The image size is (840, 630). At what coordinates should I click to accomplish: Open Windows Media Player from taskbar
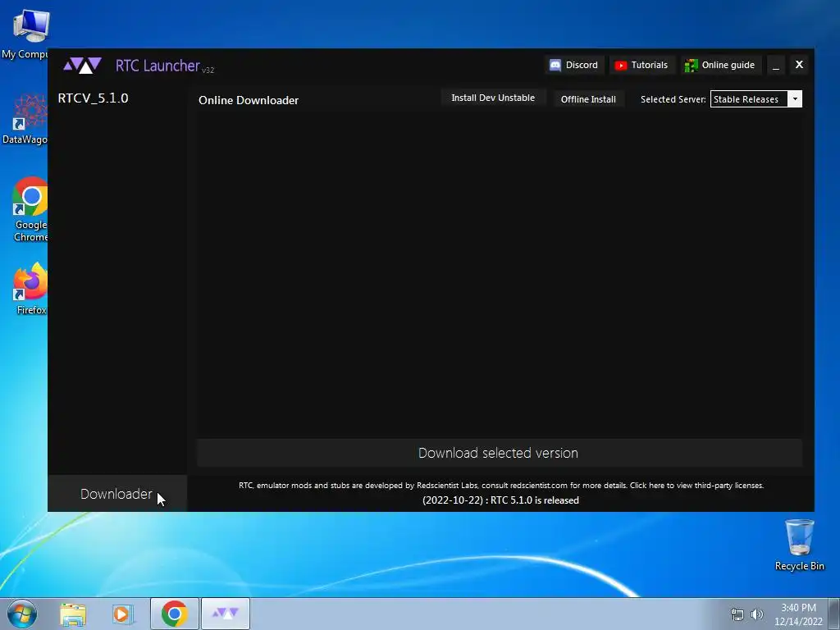point(123,614)
